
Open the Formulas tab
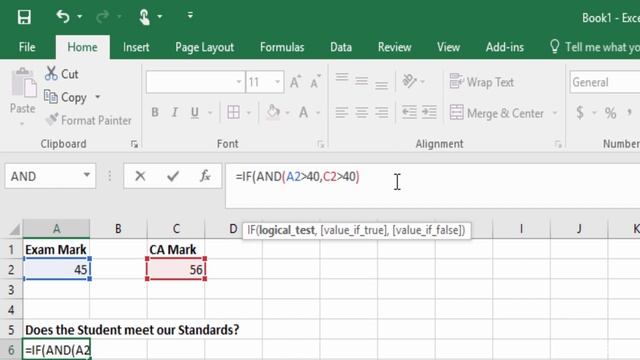click(x=282, y=47)
